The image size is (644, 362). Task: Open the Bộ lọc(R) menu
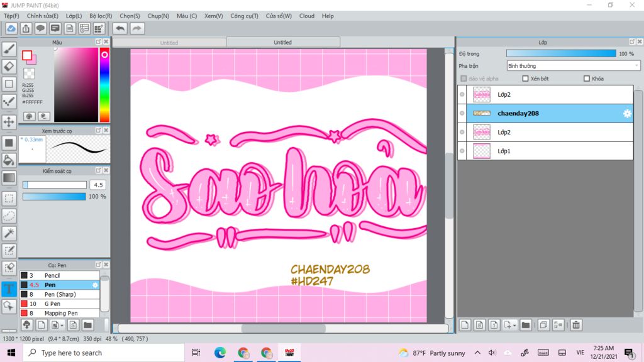(101, 16)
